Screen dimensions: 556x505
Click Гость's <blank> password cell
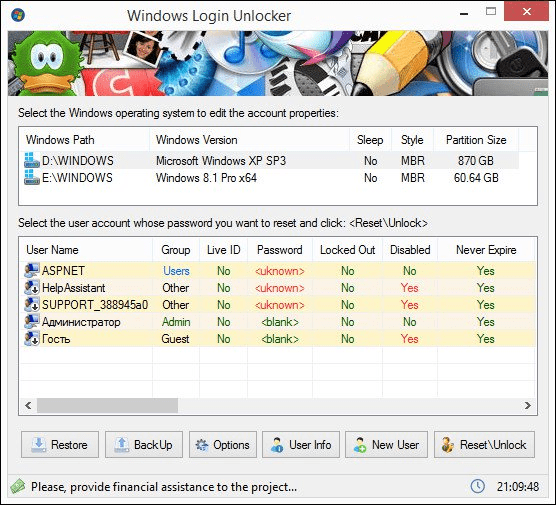click(280, 339)
